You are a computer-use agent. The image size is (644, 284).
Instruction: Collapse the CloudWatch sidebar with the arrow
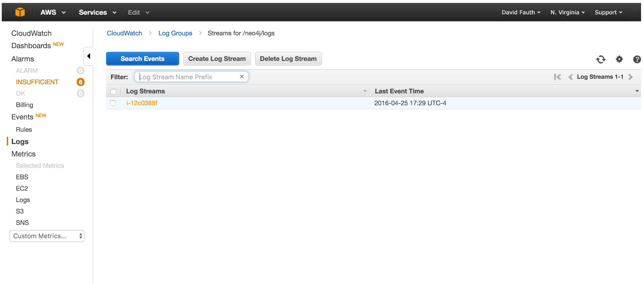(x=89, y=56)
